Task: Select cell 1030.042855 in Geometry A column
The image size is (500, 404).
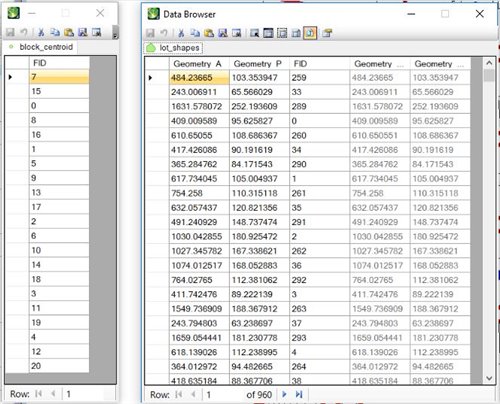Action: click(199, 236)
